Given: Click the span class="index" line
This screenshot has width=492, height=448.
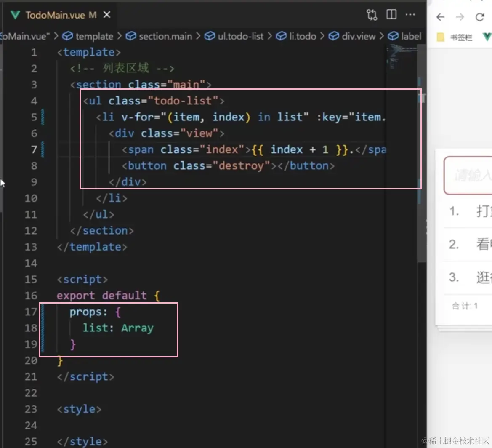Looking at the screenshot, I should click(254, 150).
